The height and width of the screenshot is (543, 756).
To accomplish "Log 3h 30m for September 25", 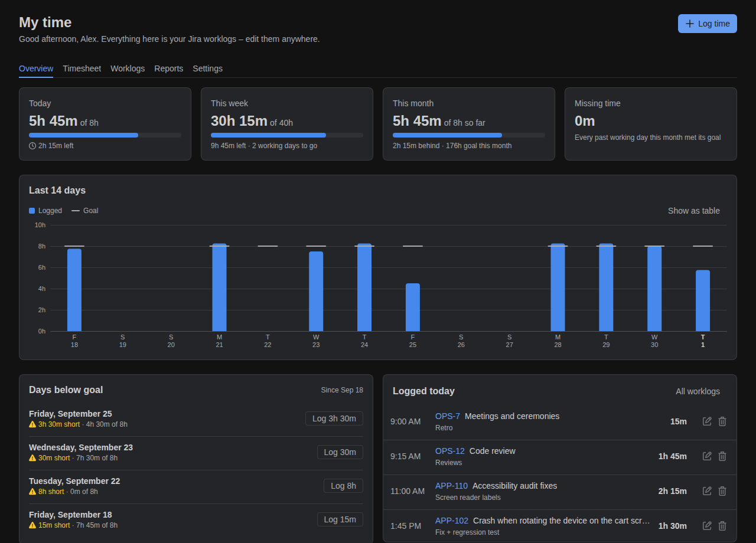I will click(334, 418).
